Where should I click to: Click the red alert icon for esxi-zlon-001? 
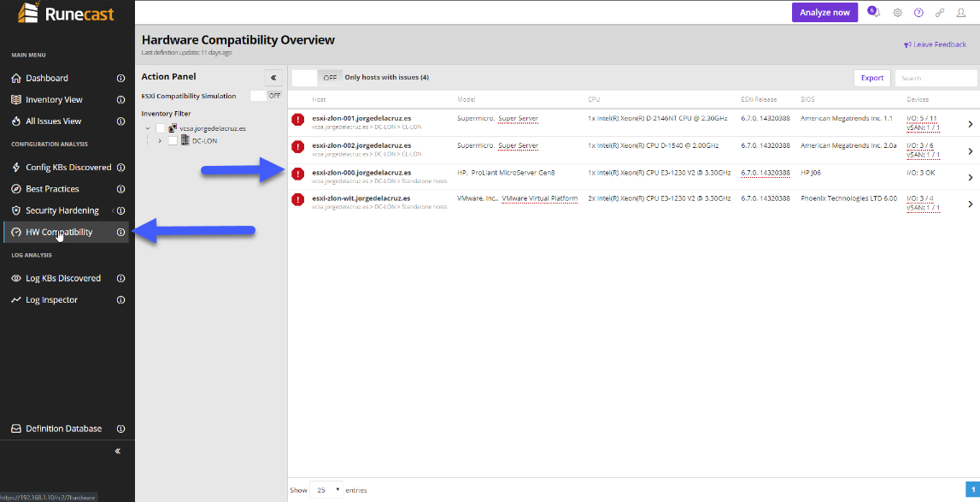298,120
